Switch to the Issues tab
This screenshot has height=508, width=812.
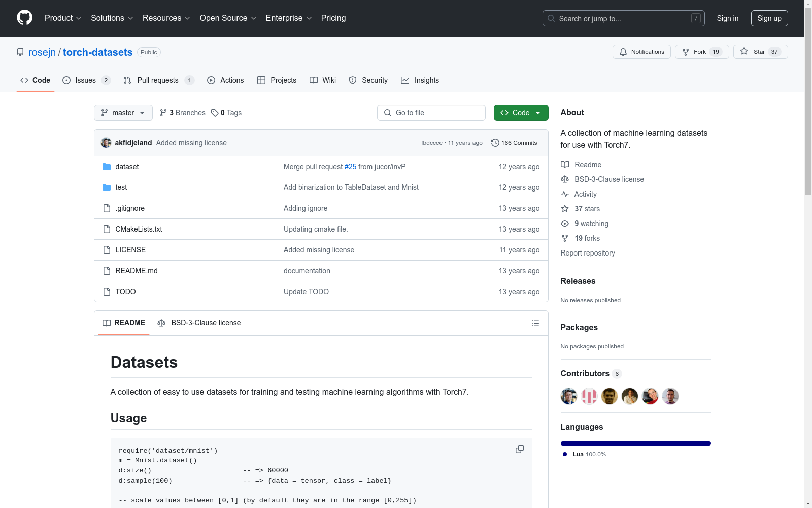click(x=86, y=80)
